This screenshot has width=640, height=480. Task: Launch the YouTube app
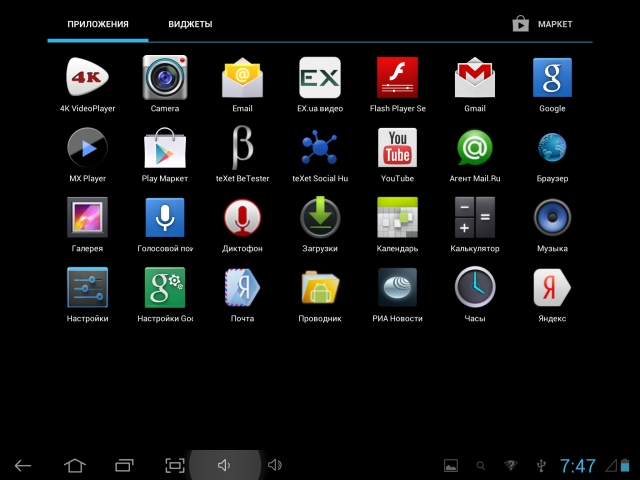click(397, 148)
